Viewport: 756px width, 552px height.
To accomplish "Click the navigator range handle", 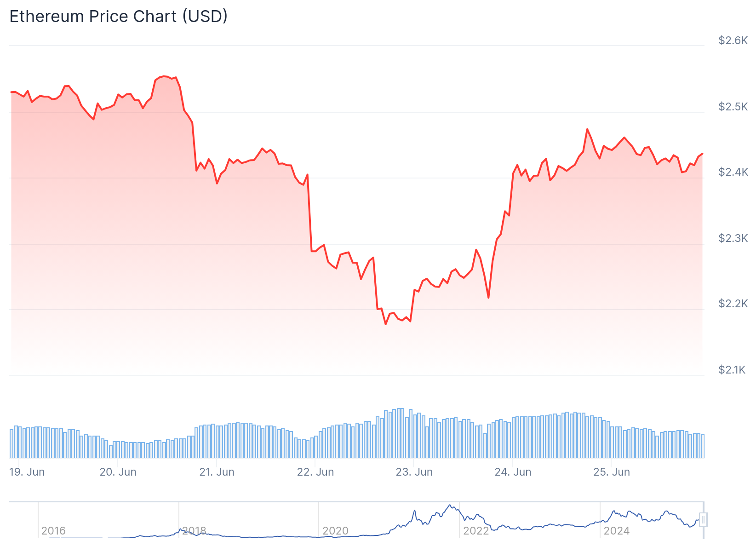I will 703,520.
